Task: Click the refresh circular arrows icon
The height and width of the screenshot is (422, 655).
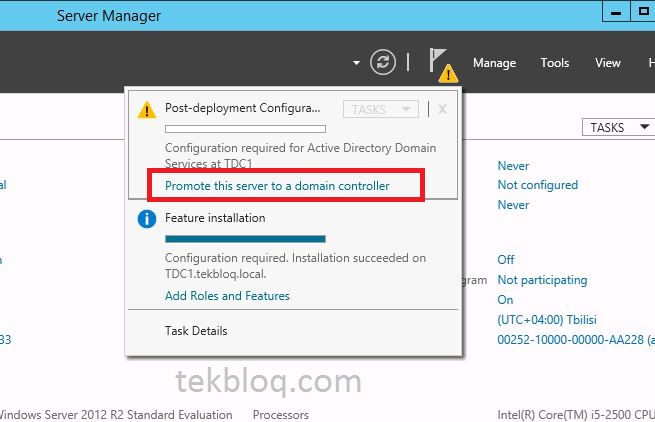Action: click(x=383, y=62)
